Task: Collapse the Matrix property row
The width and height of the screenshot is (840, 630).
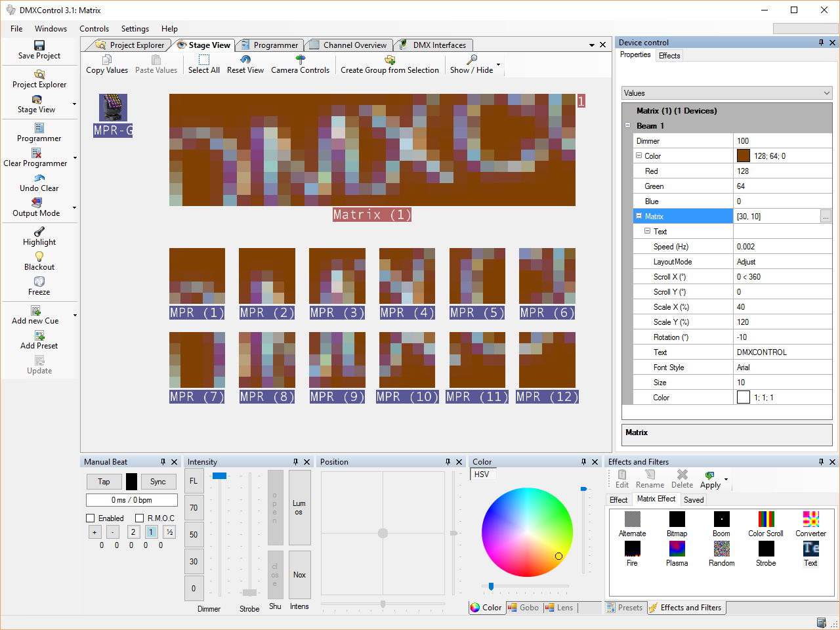Action: [639, 216]
